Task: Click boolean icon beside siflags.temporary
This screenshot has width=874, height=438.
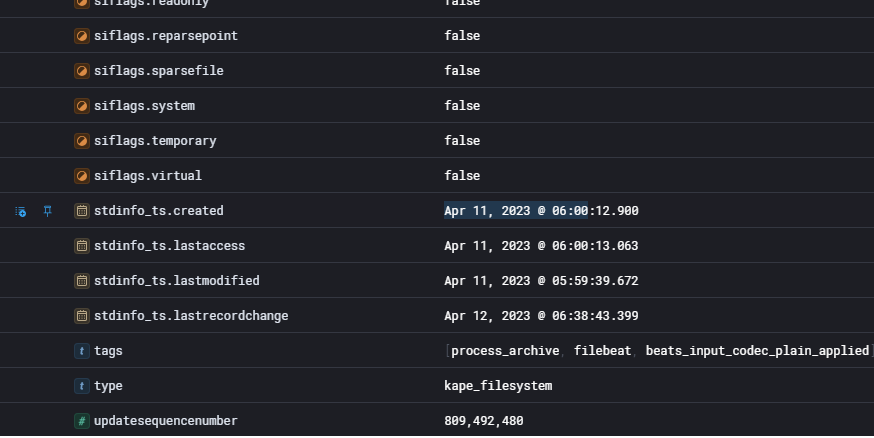Action: pos(82,141)
